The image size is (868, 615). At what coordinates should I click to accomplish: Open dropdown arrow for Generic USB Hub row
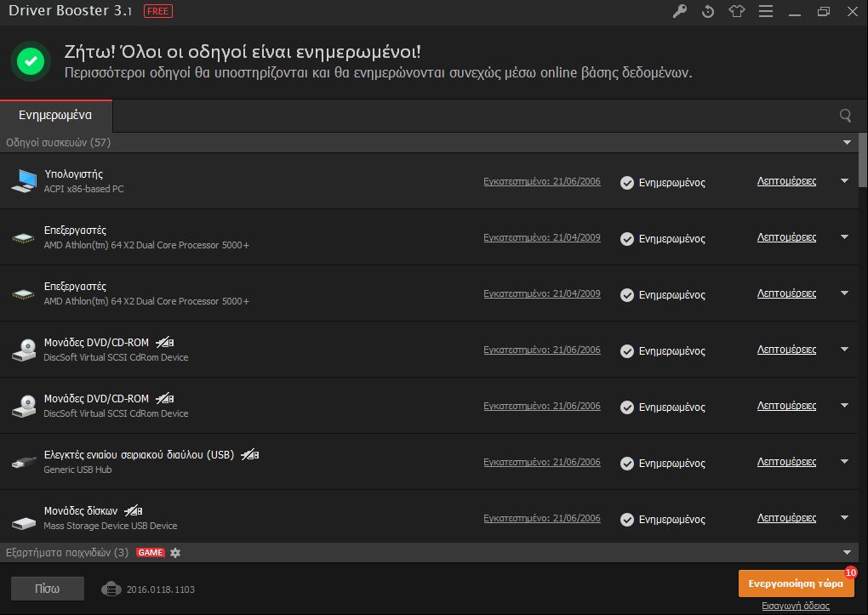[844, 461]
